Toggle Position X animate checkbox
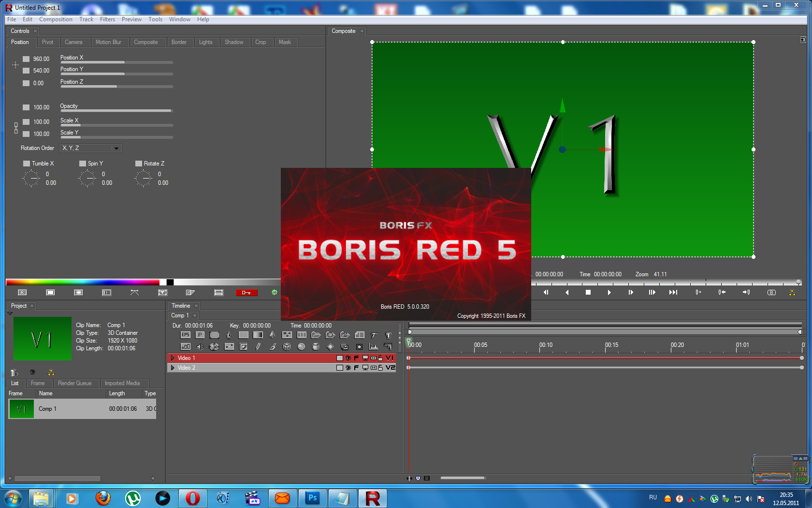 coord(26,59)
